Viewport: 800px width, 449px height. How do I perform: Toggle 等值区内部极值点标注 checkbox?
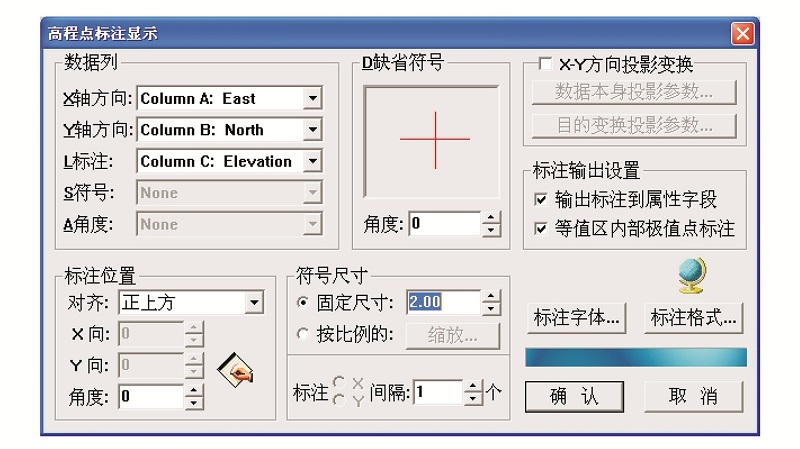(540, 229)
